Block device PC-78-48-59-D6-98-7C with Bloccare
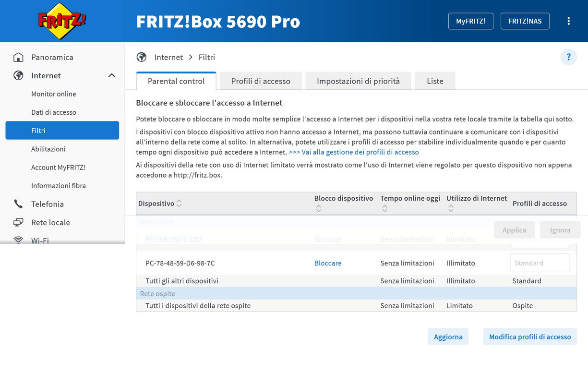This screenshot has width=588, height=384. [328, 263]
